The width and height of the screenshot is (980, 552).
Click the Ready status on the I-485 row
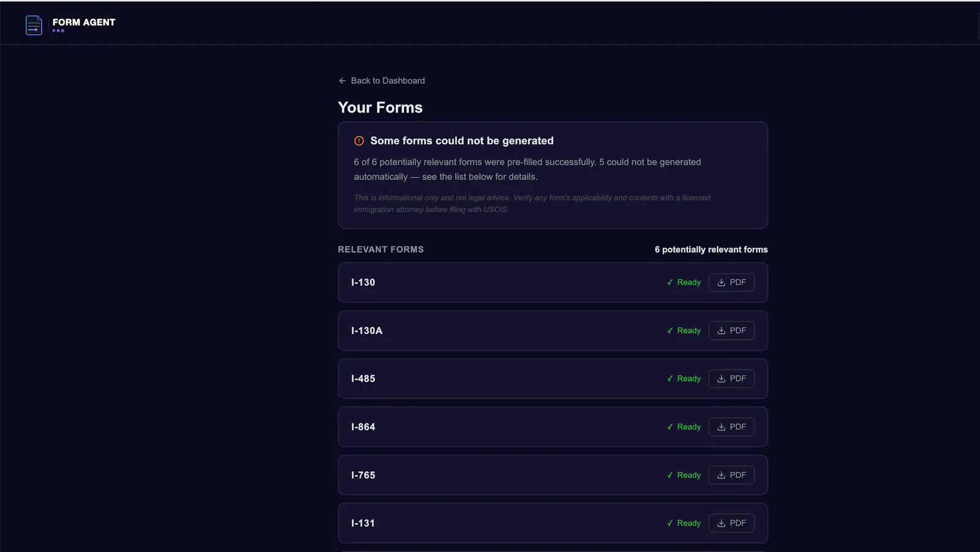(684, 379)
